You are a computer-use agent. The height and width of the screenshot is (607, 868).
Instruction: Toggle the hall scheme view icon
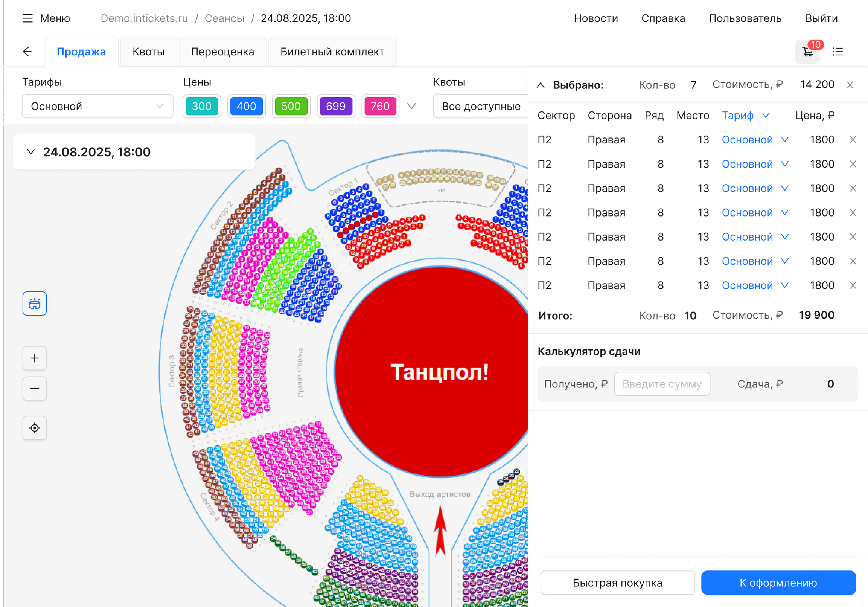pos(34,303)
